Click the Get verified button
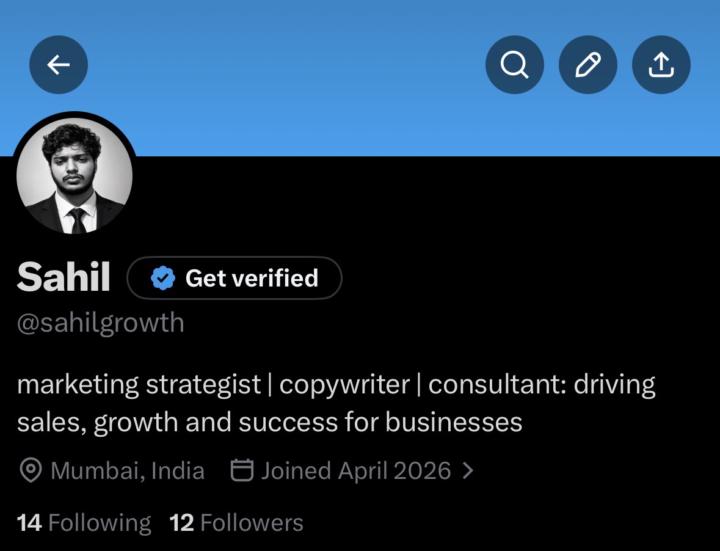 click(234, 278)
